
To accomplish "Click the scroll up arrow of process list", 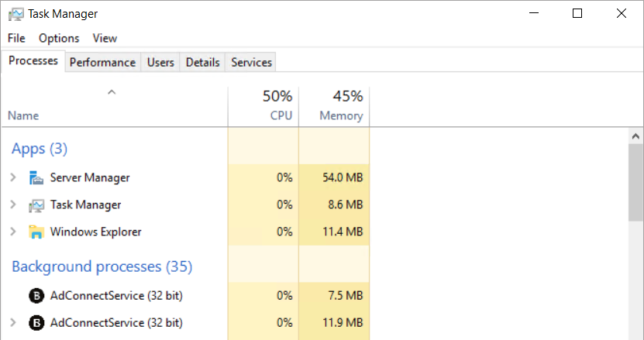I will (x=635, y=136).
